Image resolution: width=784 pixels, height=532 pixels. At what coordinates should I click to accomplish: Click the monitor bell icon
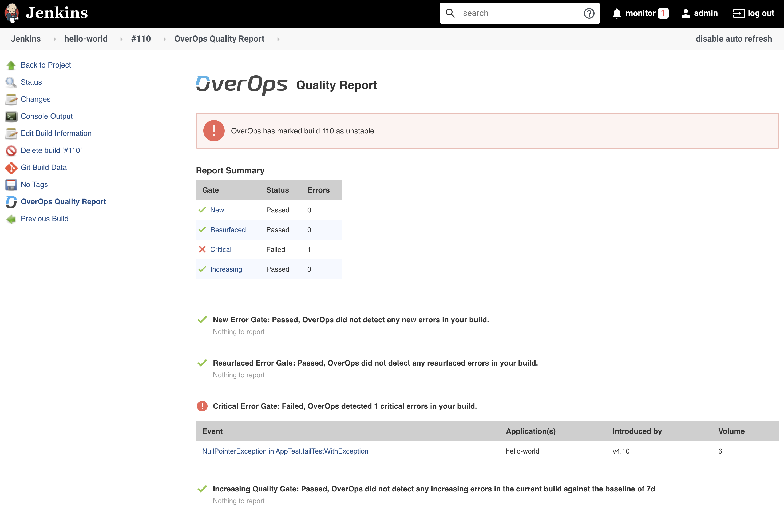point(616,14)
